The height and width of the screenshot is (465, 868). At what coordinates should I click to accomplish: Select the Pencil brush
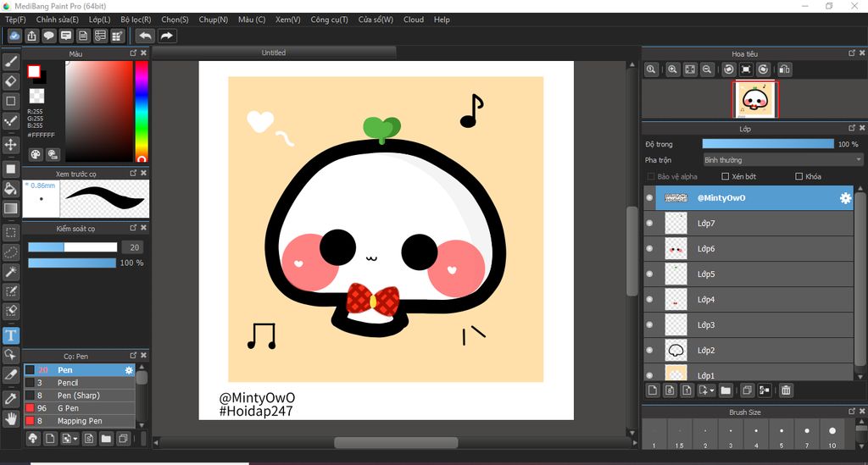coord(79,383)
